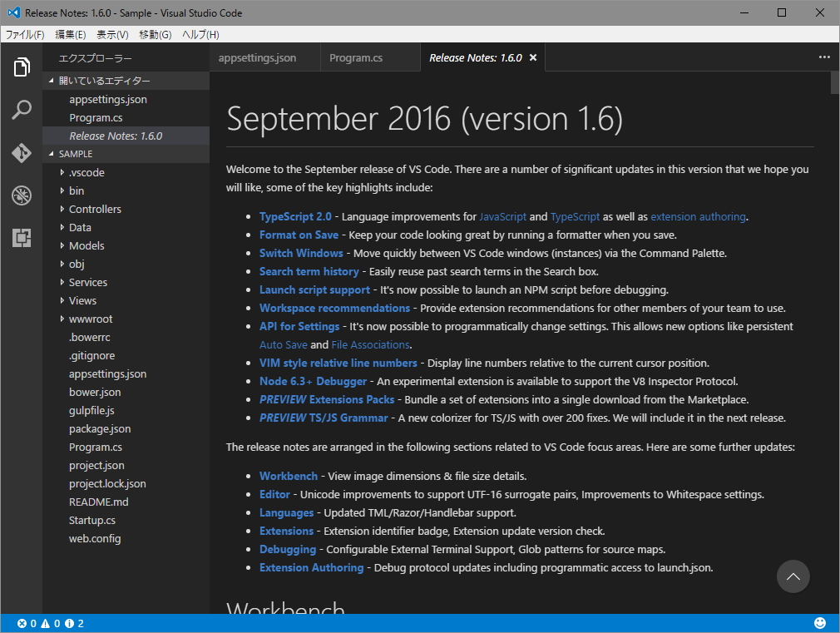Open the Debug view

22,195
